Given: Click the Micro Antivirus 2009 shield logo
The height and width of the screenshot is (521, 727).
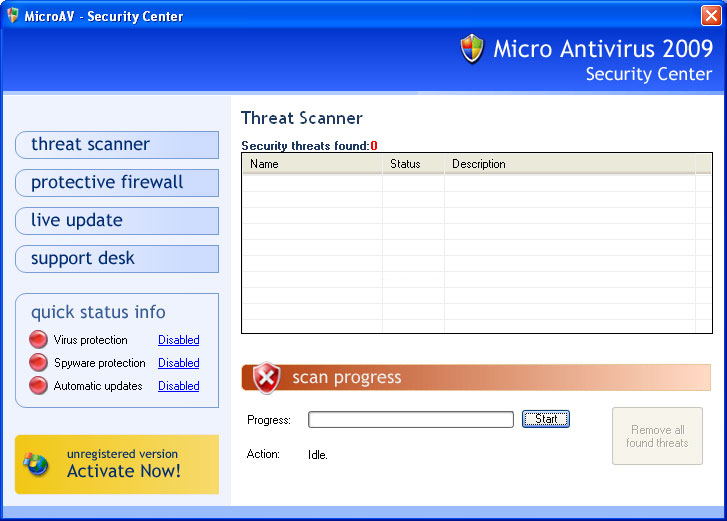Looking at the screenshot, I should 472,49.
